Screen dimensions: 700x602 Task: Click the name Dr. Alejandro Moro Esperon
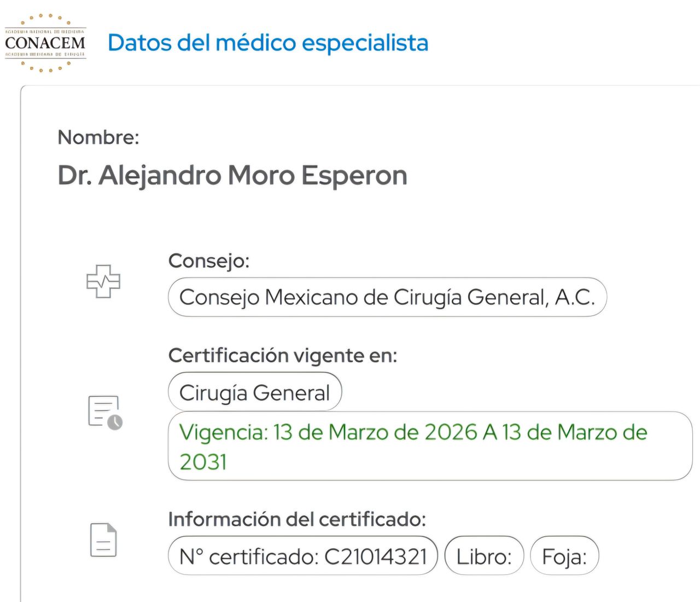pos(232,176)
